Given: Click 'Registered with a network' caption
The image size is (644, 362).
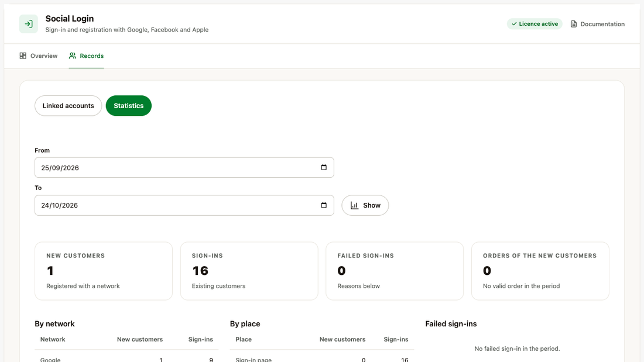Looking at the screenshot, I should [x=83, y=286].
